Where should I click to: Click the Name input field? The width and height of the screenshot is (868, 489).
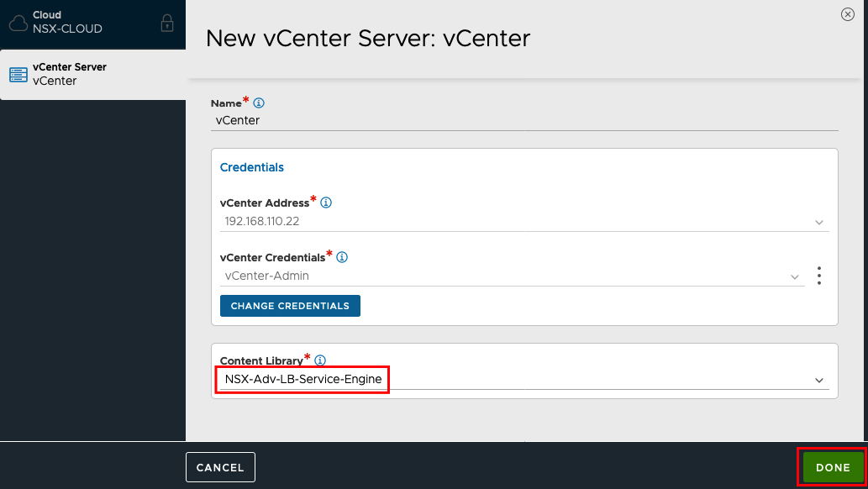[x=524, y=120]
